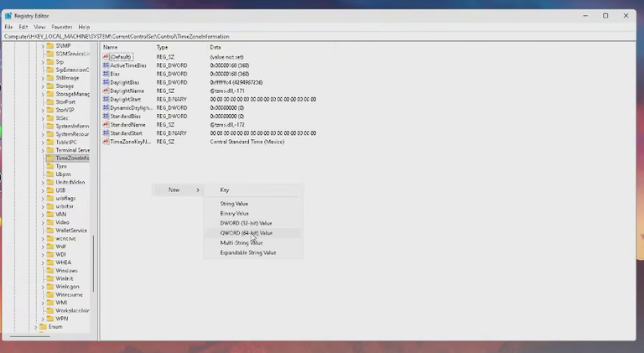
Task: Open the Favorites menu
Action: 62,27
